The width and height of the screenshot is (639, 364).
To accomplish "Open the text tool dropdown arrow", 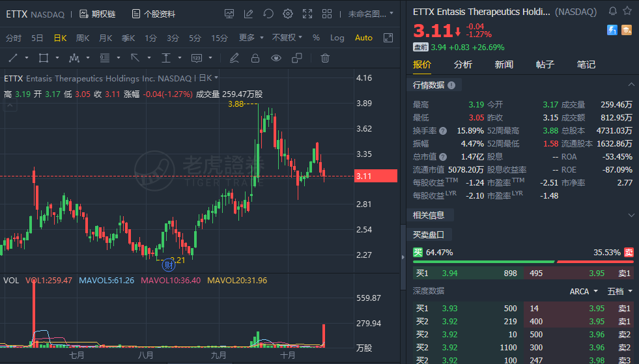I will (x=180, y=58).
